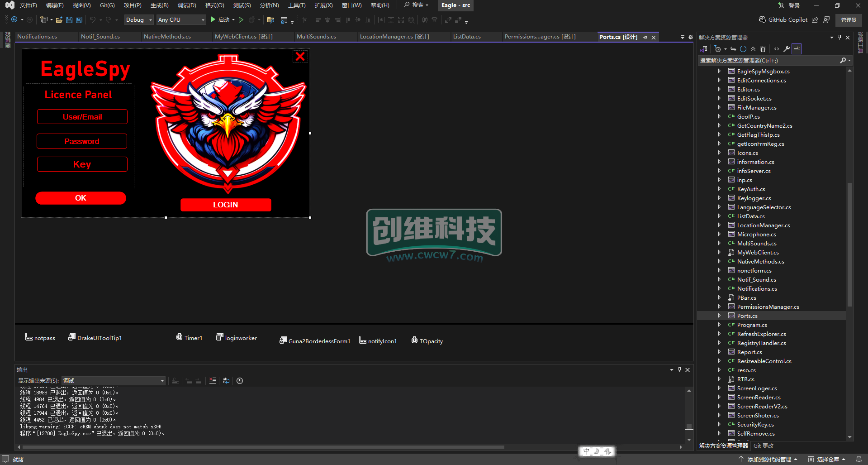Select LocationManager.cs in Solution Explorer

point(764,225)
